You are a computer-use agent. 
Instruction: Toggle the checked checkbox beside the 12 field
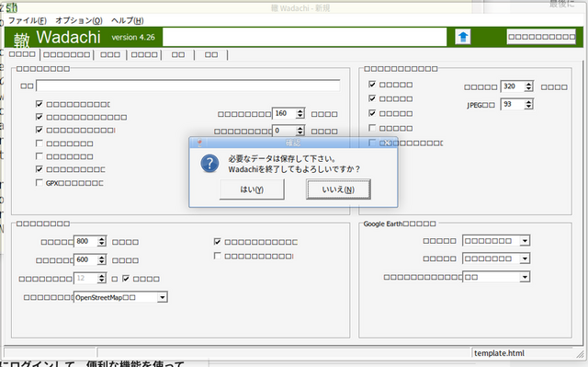[x=126, y=279]
